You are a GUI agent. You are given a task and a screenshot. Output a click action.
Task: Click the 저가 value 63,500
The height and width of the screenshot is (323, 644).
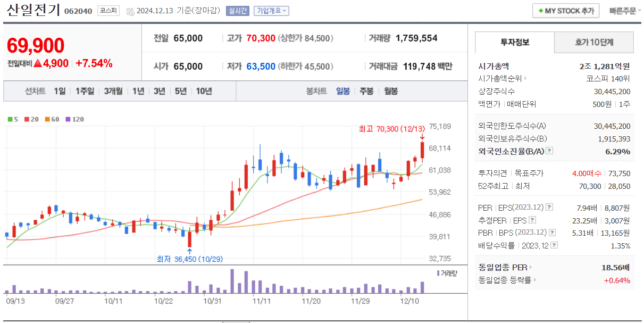tap(261, 67)
